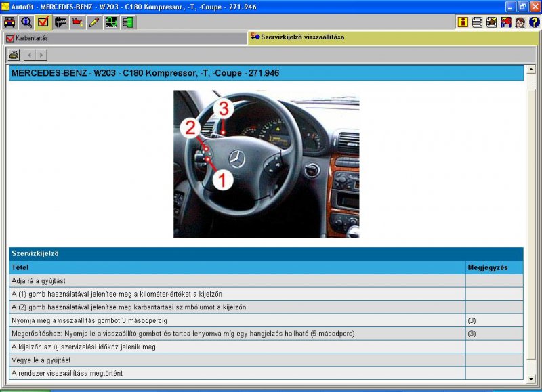Click the vertical scrollbar up arrow
The height and width of the screenshot is (392, 542).
click(531, 70)
